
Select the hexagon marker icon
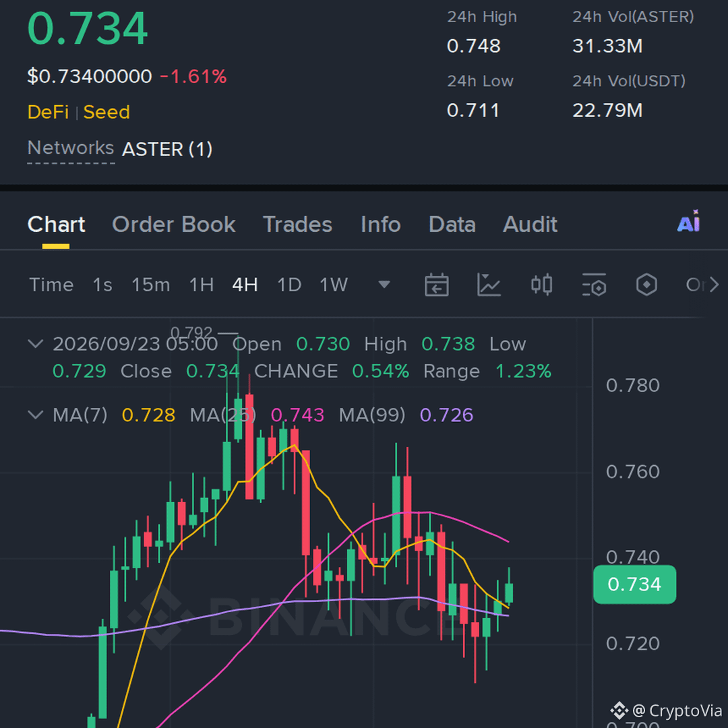[x=646, y=284]
